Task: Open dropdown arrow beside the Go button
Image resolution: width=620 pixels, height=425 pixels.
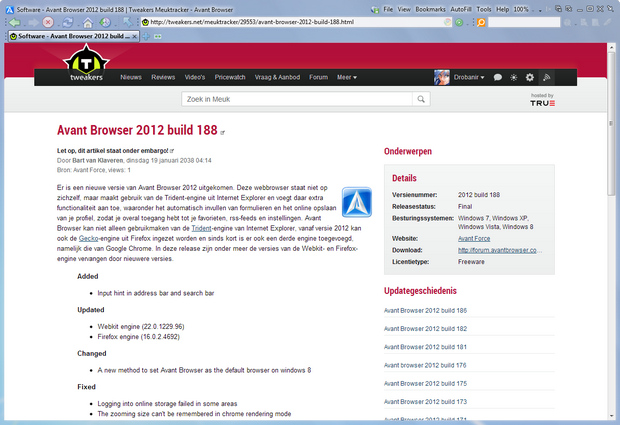Action: [468, 24]
